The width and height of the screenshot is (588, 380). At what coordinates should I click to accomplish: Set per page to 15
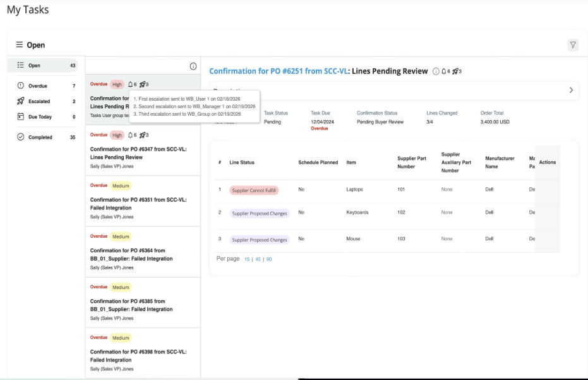247,259
